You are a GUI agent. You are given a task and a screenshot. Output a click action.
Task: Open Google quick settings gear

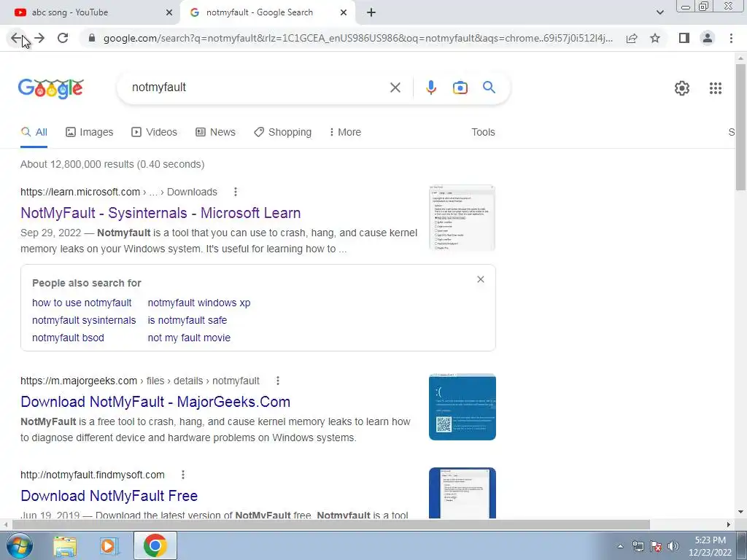[x=682, y=88]
